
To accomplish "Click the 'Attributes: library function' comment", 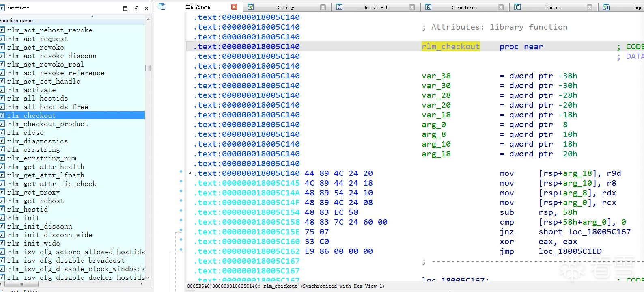I will [x=495, y=27].
